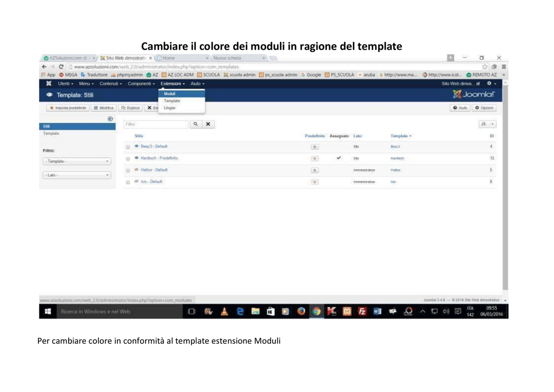
Task: Sort by the Predefinito column header
Action: click(x=315, y=136)
